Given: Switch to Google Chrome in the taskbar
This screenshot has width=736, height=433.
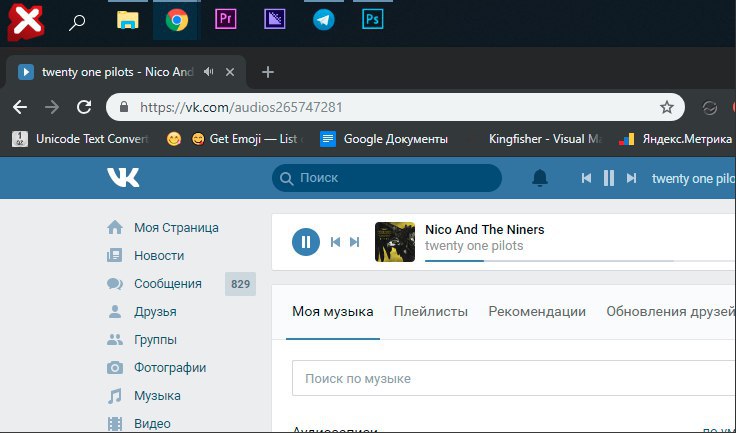Looking at the screenshot, I should 176,20.
